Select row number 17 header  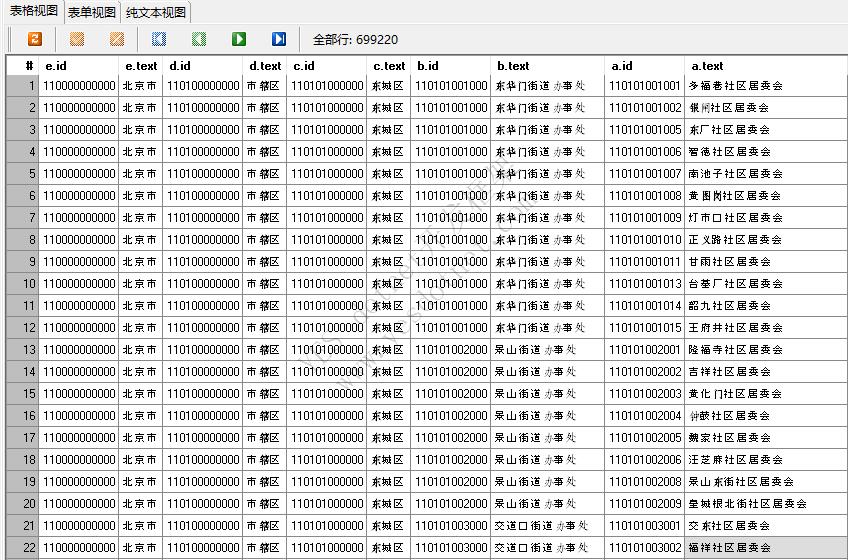(21, 438)
